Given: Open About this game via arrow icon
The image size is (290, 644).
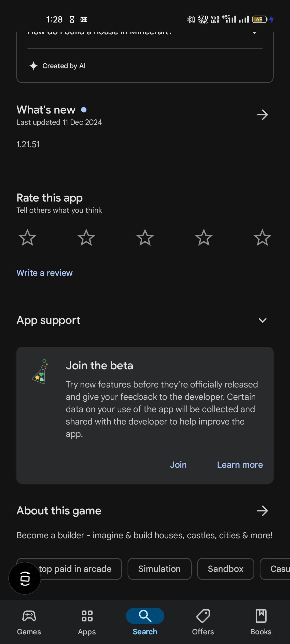Looking at the screenshot, I should click(263, 511).
